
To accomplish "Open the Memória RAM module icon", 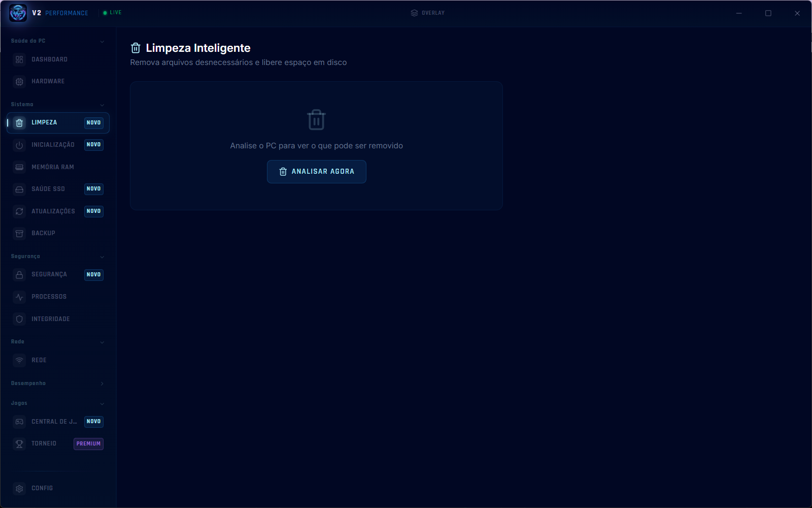I will click(x=19, y=167).
